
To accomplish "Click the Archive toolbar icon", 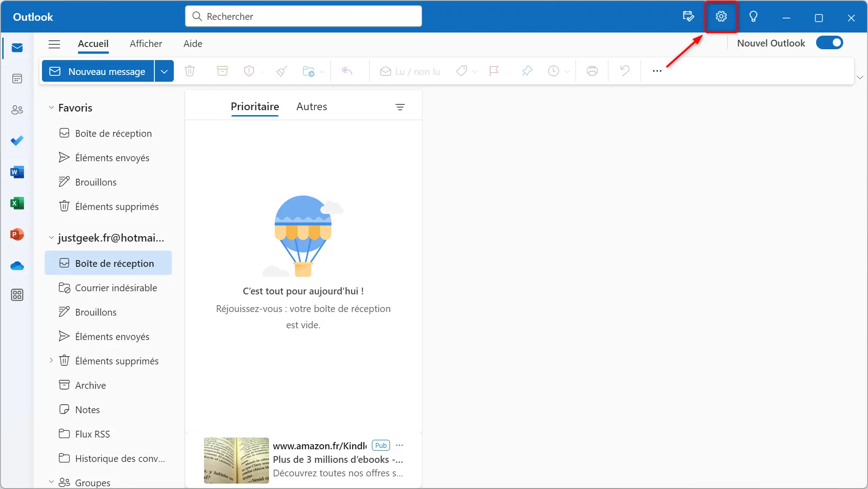I will [222, 71].
